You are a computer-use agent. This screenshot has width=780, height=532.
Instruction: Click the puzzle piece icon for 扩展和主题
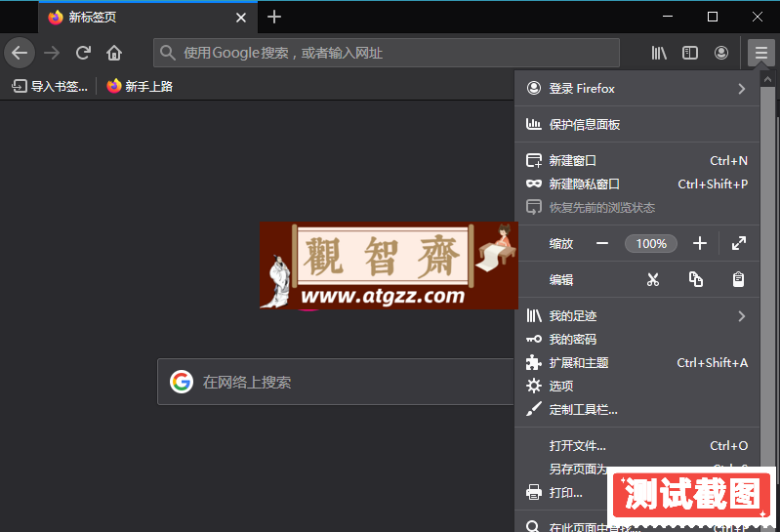534,362
